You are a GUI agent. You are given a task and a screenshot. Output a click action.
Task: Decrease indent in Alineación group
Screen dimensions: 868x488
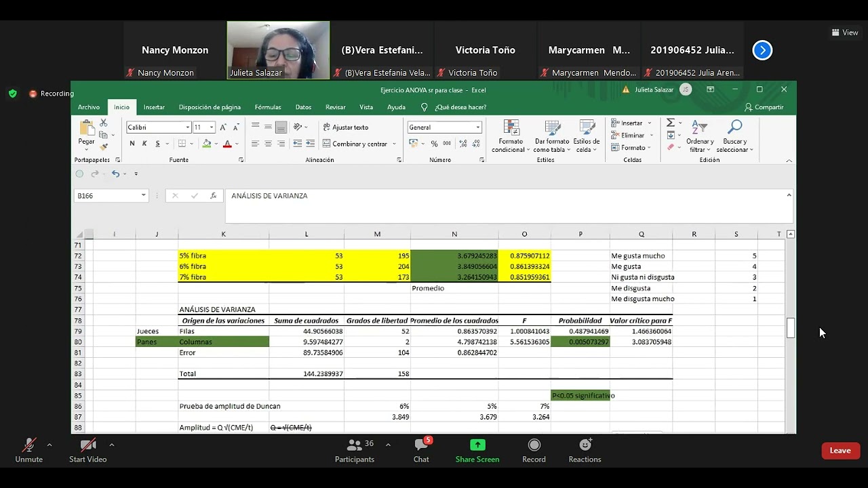tap(298, 144)
